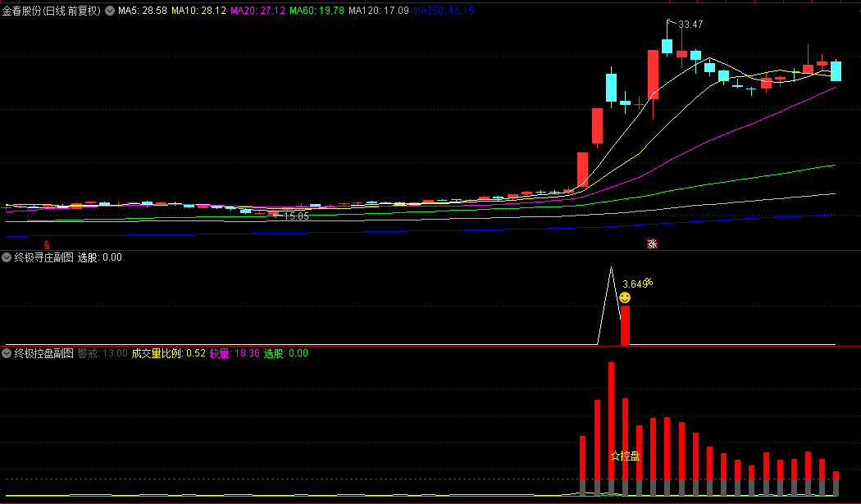Click the tallest red bar in 控盘 panel
861x504 pixels.
coord(611,420)
